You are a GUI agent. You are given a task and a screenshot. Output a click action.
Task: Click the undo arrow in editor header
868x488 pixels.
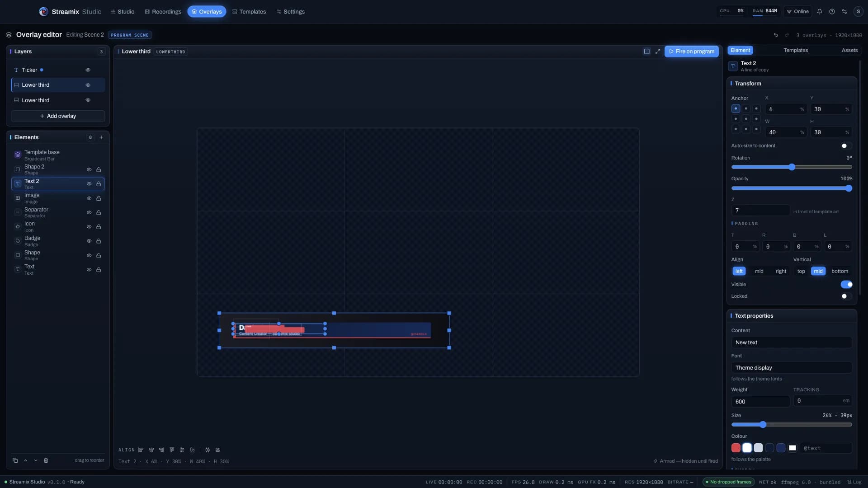pyautogui.click(x=776, y=35)
